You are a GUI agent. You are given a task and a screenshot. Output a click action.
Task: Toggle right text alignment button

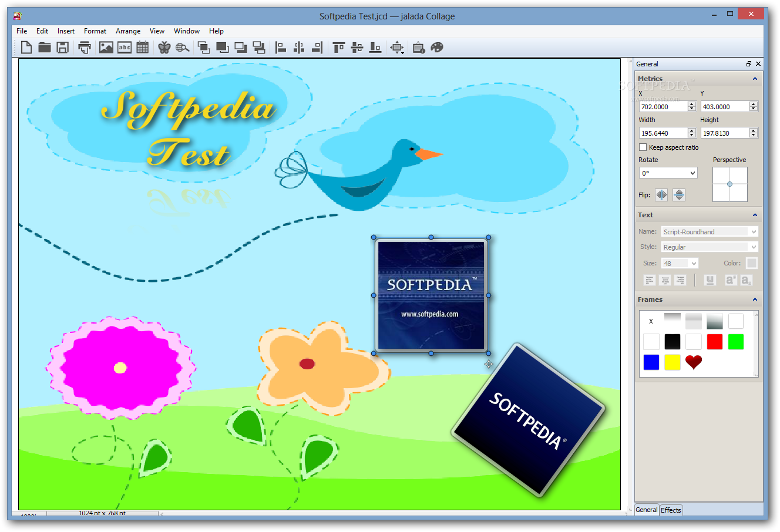coord(680,280)
